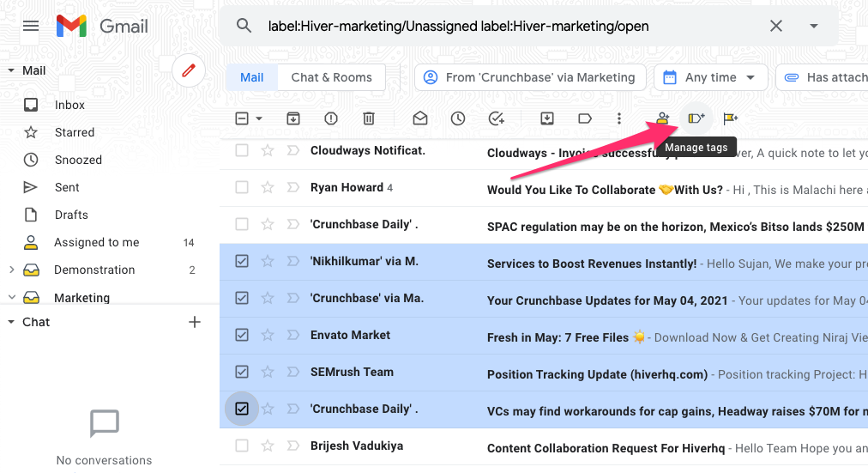Collapse the Mail section arrow
Viewport: 868px width, 473px height.
(10, 70)
